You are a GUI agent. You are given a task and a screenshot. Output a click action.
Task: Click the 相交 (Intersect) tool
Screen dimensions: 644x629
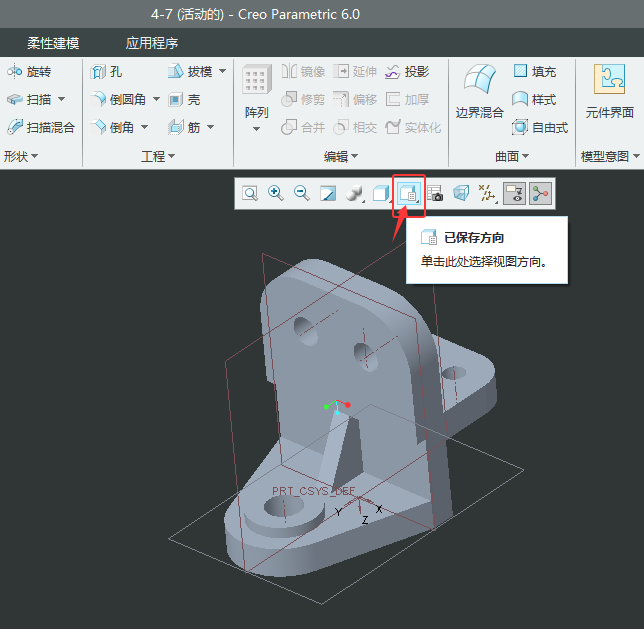click(x=355, y=127)
